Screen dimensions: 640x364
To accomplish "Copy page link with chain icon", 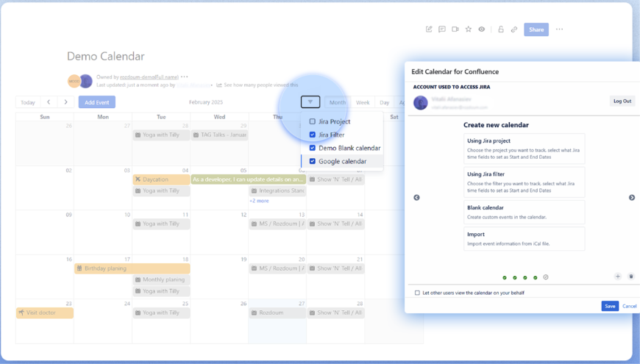I will pyautogui.click(x=514, y=29).
